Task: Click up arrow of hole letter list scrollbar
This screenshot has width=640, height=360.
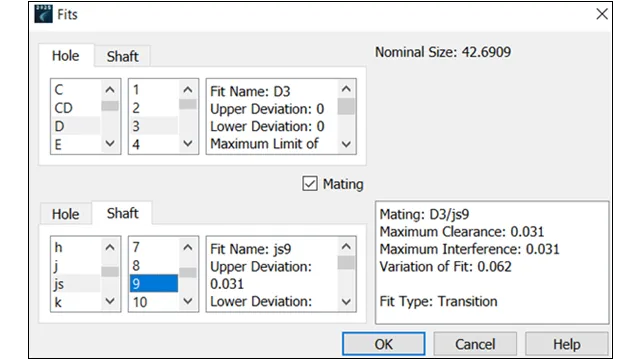Action: tap(110, 89)
